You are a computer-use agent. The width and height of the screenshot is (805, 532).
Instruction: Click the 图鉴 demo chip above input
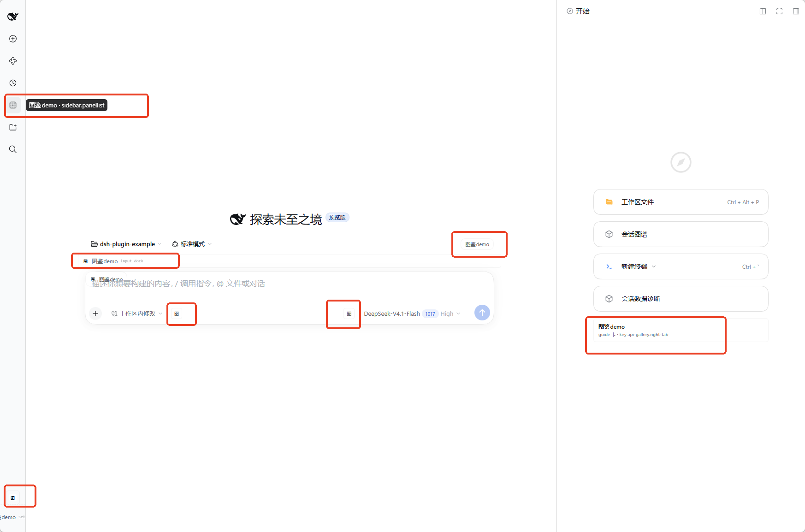pyautogui.click(x=477, y=244)
